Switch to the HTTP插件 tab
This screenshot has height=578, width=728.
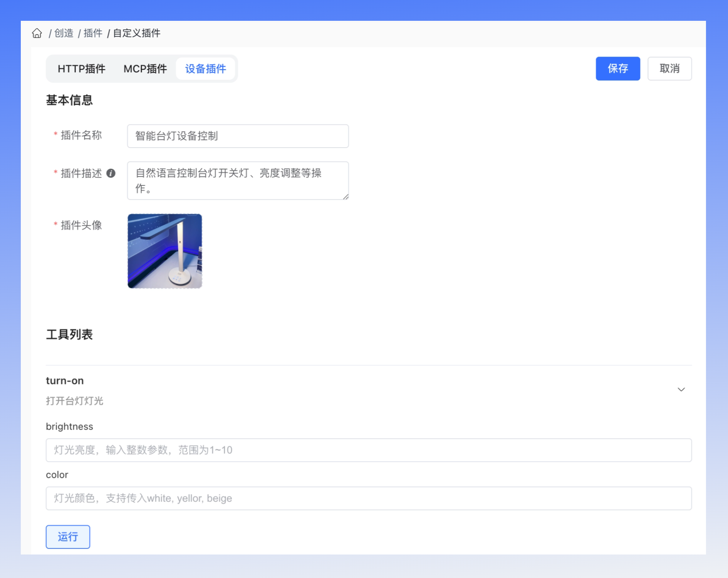[81, 69]
